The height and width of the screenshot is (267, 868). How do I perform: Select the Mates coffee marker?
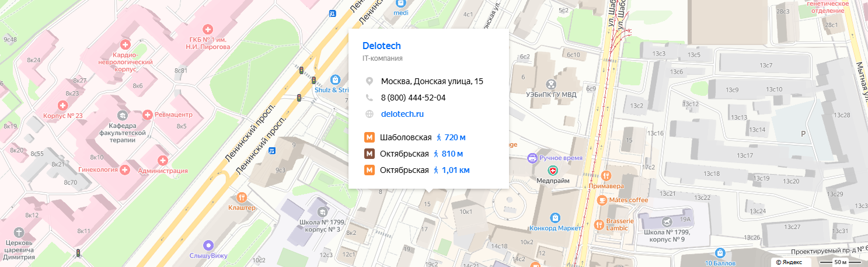click(x=602, y=200)
